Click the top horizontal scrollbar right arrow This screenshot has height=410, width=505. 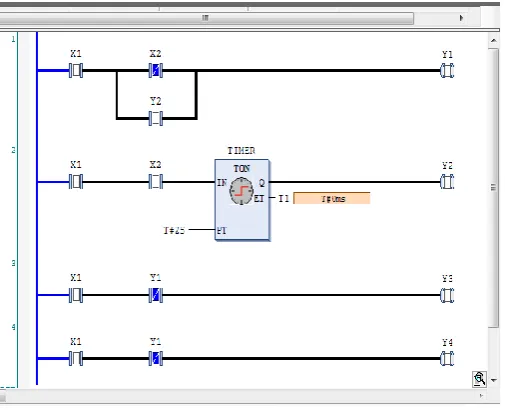(x=461, y=18)
